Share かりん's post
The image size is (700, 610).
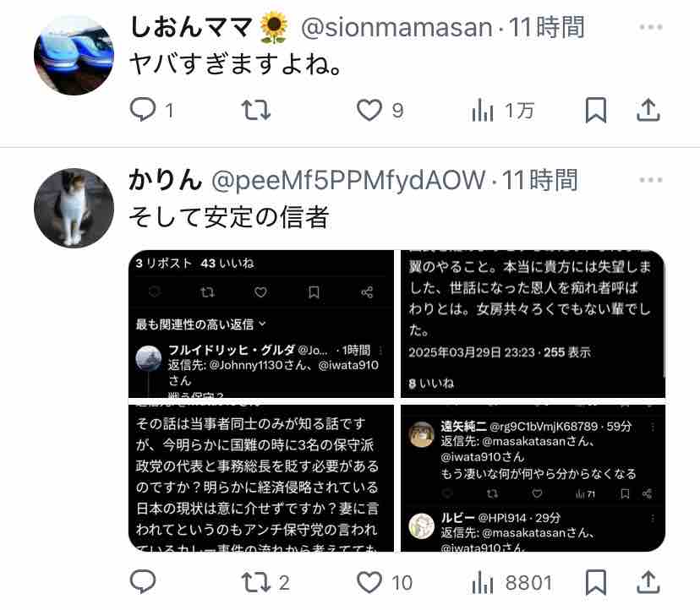(648, 582)
